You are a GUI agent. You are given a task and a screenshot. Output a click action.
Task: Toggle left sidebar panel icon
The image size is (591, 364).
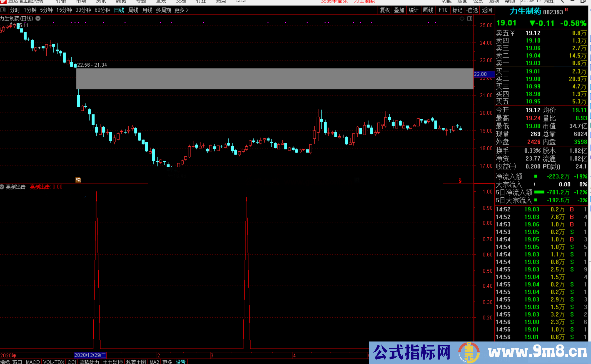click(x=3, y=10)
